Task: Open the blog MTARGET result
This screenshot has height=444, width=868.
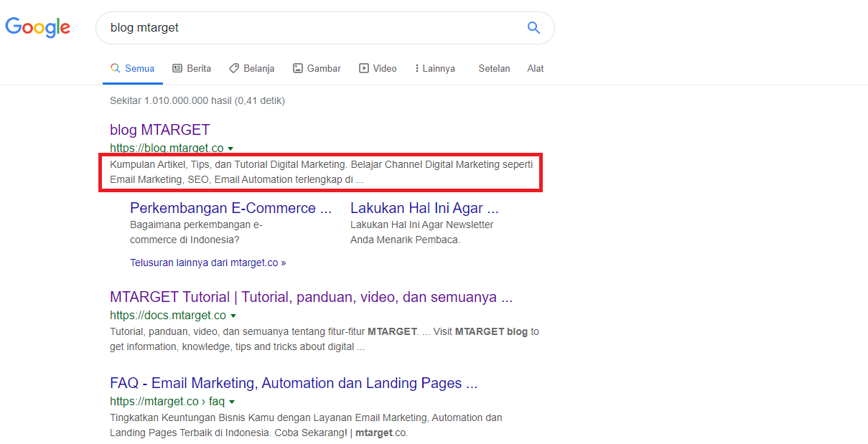Action: [x=159, y=129]
